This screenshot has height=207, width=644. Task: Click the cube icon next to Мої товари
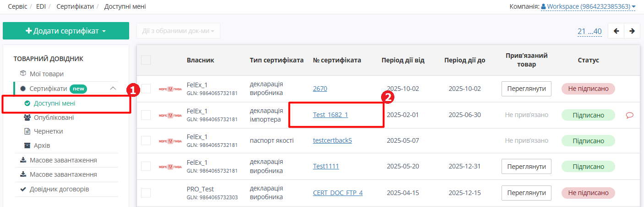tap(23, 73)
